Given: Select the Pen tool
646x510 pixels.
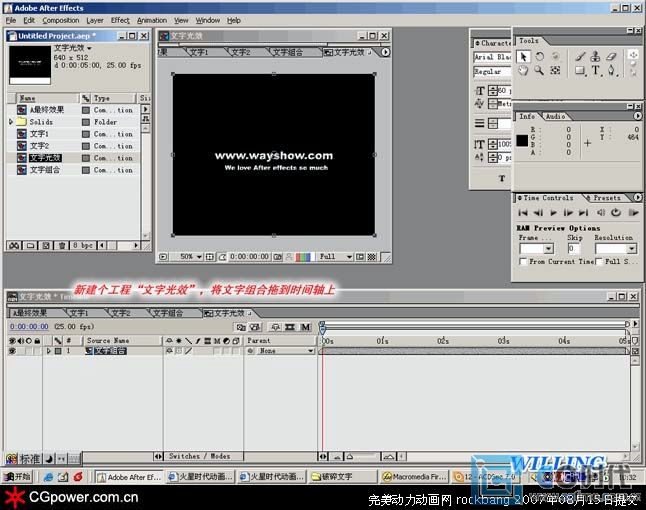Looking at the screenshot, I should [611, 71].
